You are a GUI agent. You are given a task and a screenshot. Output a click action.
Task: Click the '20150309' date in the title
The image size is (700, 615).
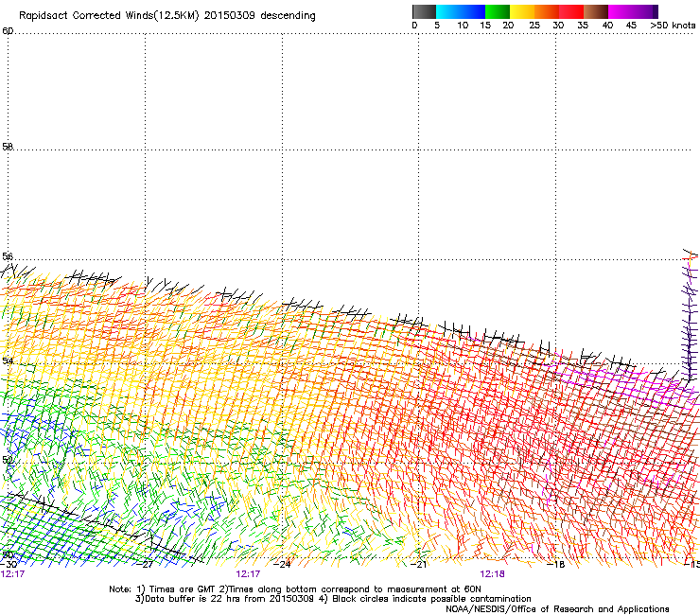point(230,16)
